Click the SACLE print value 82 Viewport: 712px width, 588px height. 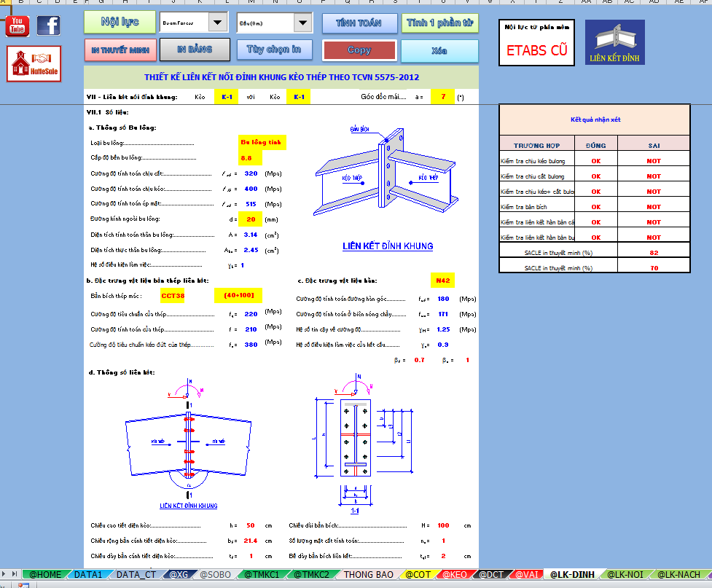[654, 253]
